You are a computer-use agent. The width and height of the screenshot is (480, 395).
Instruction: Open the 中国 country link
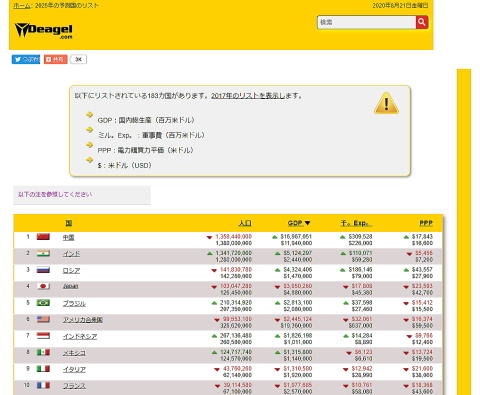pos(69,237)
